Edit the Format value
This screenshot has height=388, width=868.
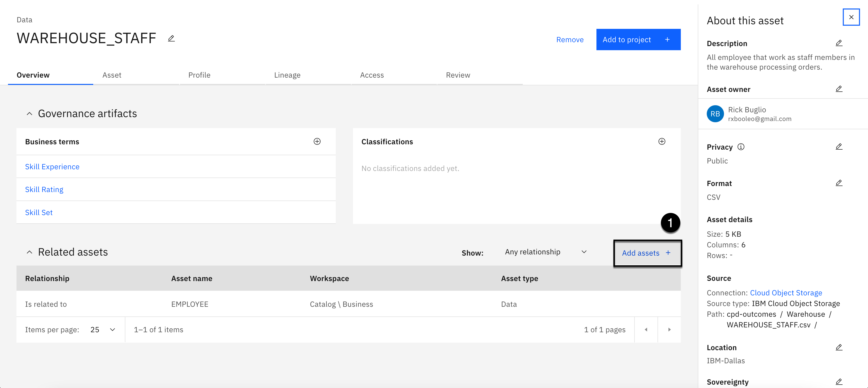pos(839,183)
